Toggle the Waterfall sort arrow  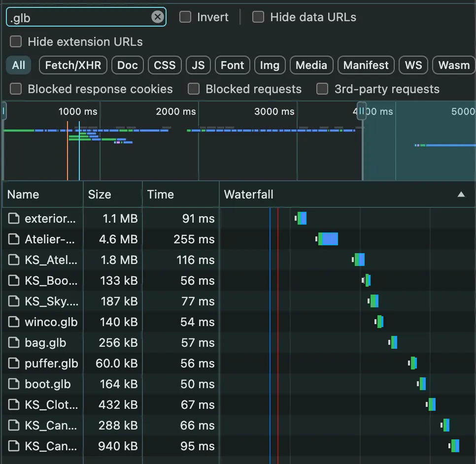(461, 195)
